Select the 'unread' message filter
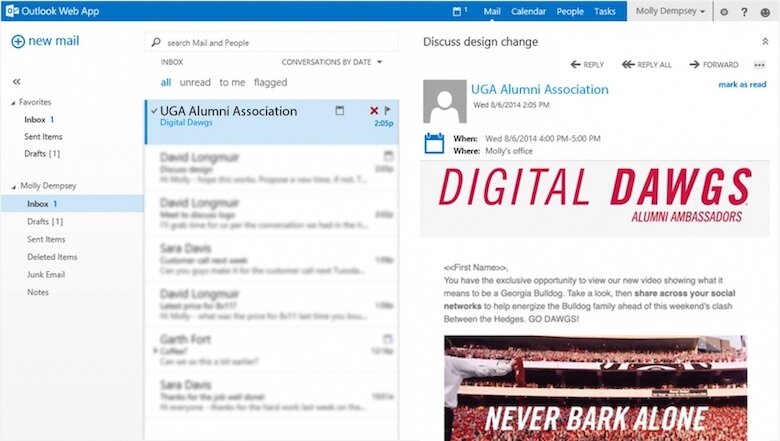 pyautogui.click(x=195, y=82)
